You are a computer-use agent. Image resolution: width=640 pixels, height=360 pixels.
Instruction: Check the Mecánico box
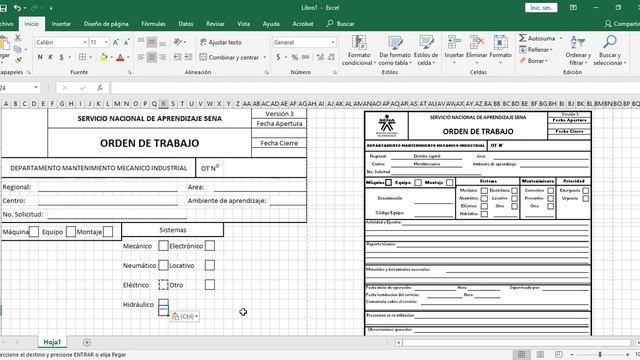(163, 246)
